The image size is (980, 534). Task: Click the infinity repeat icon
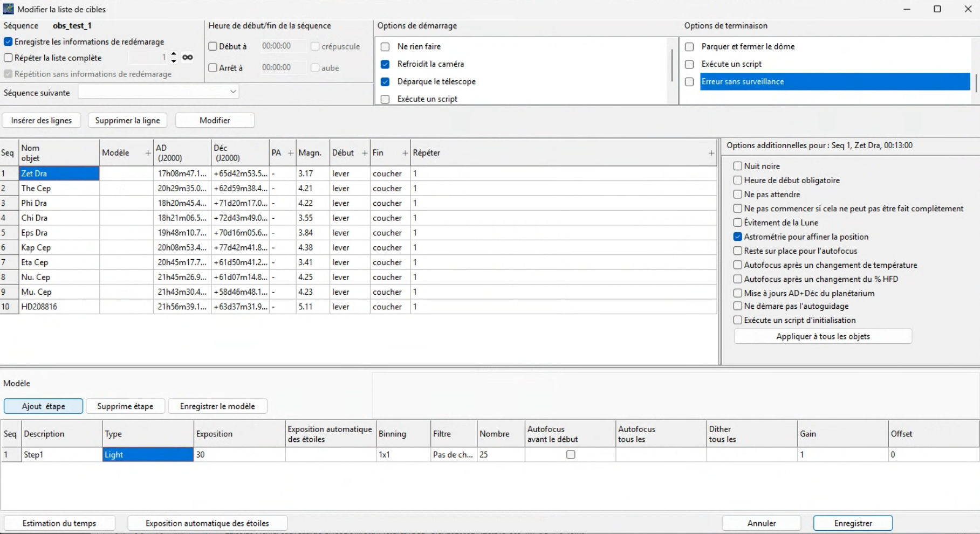coord(187,58)
